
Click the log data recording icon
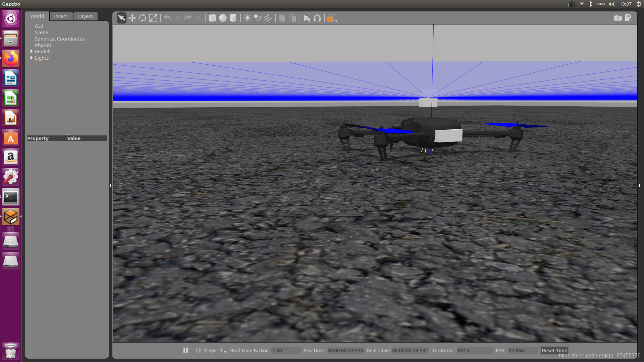pos(628,18)
